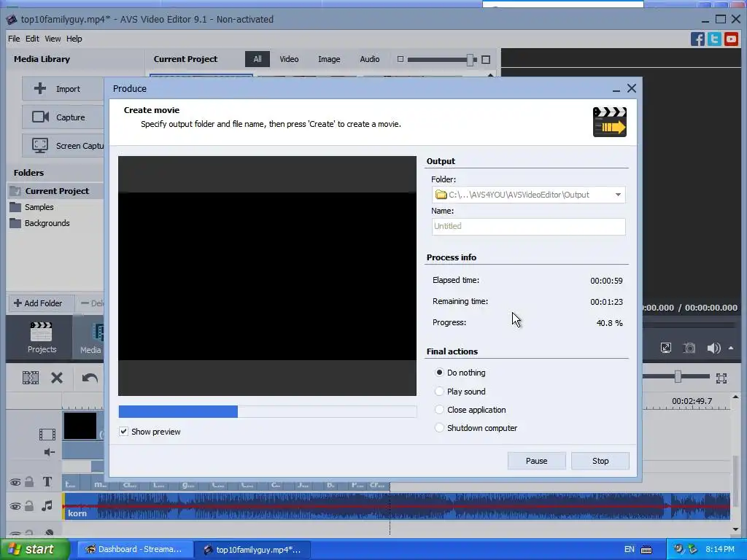Toggle visibility eye of the music track
747x560 pixels.
tap(15, 506)
